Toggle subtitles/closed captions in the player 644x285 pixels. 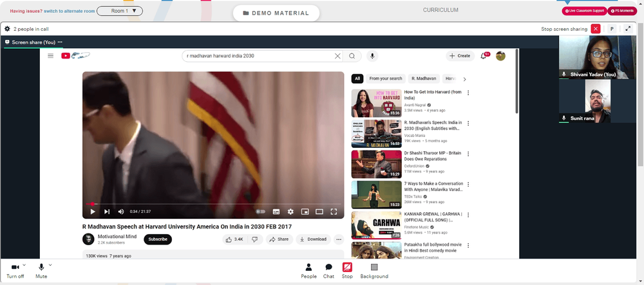[276, 212]
